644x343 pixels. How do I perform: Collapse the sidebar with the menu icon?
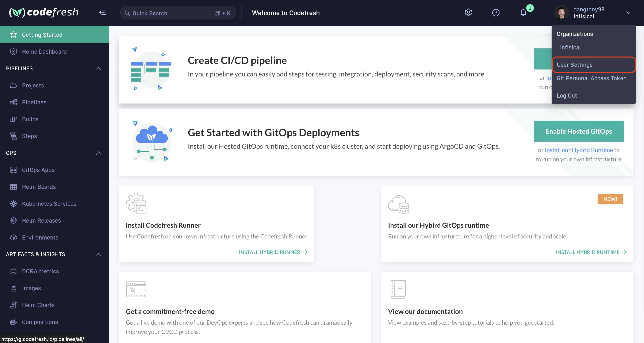(103, 12)
